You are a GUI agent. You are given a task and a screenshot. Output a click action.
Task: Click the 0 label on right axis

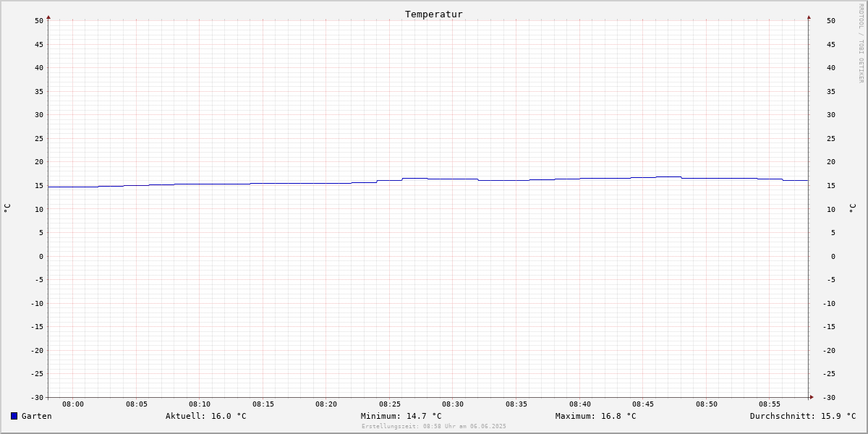tap(833, 257)
